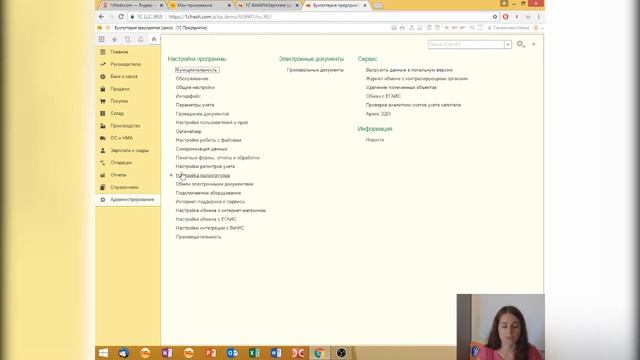The image size is (640, 360).
Task: Open the Общие настройки link
Action: (195, 87)
